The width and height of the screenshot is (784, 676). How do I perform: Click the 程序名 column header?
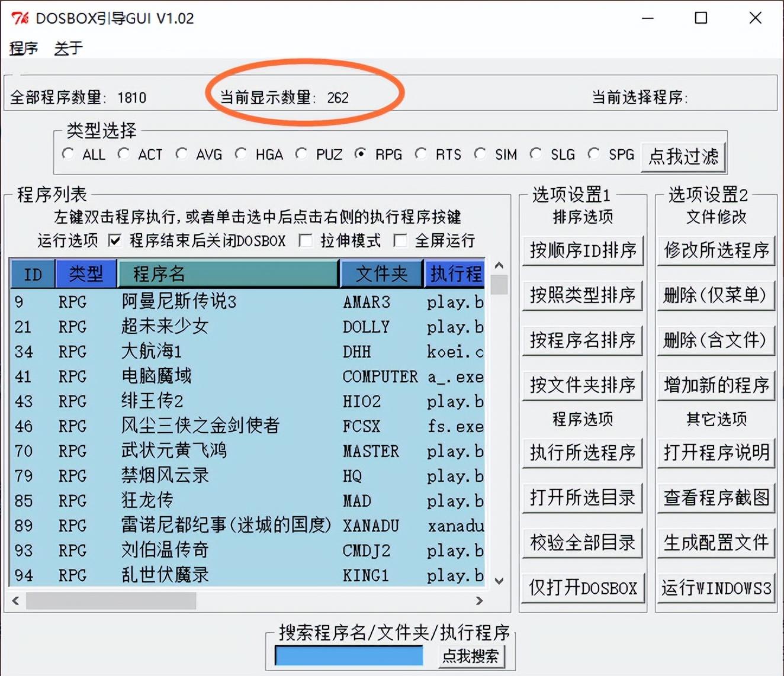(x=229, y=274)
